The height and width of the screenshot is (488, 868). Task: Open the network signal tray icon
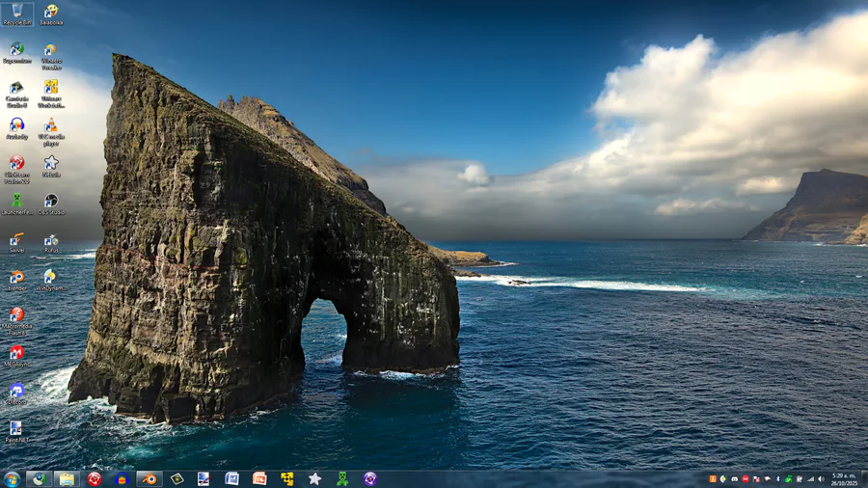click(810, 479)
